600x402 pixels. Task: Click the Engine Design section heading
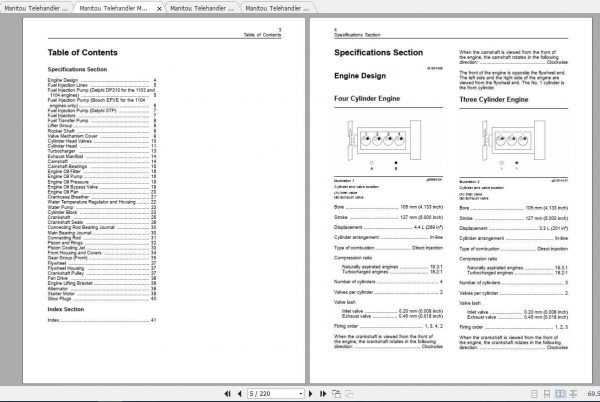(x=360, y=76)
